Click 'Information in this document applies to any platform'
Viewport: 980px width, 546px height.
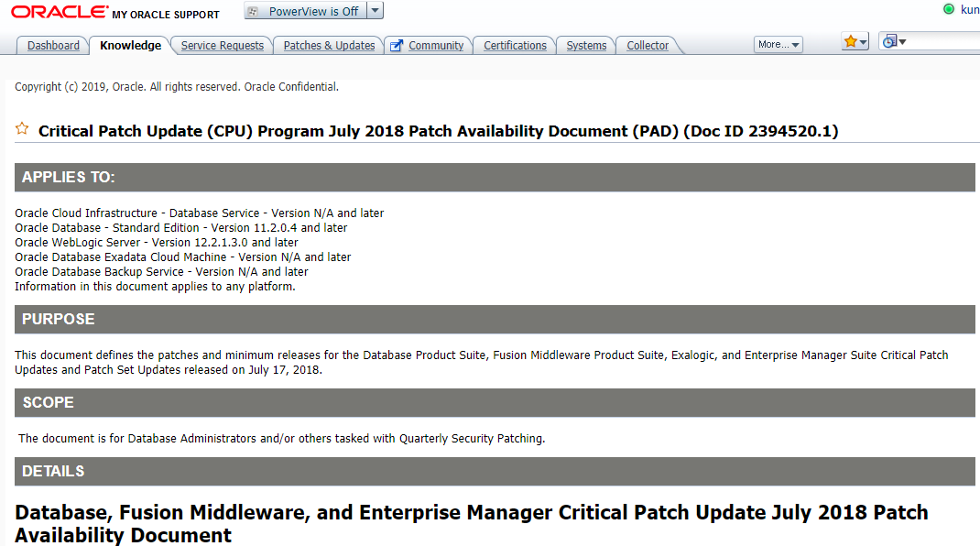(155, 287)
